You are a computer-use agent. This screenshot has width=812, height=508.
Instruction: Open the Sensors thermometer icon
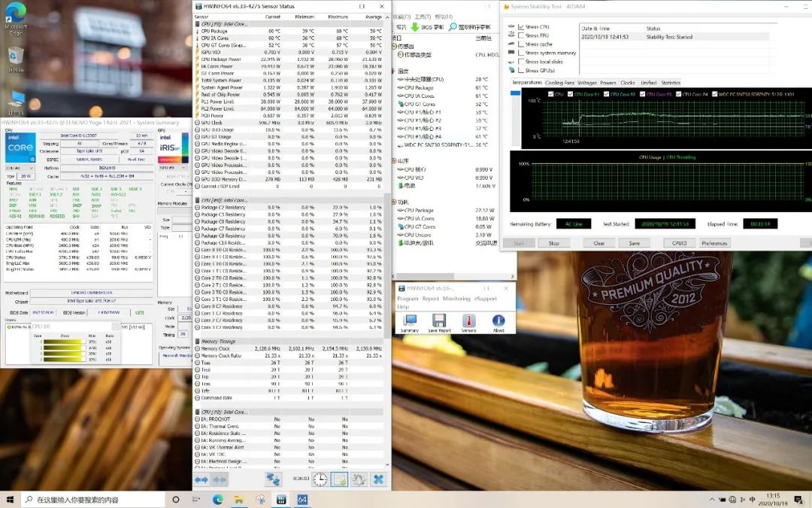pyautogui.click(x=469, y=321)
